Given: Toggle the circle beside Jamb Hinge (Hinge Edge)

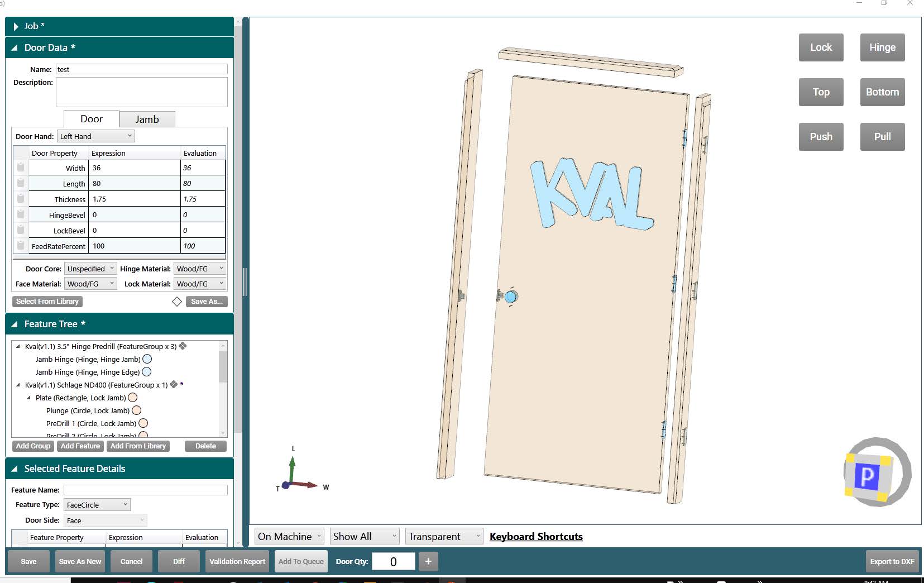Looking at the screenshot, I should point(147,372).
